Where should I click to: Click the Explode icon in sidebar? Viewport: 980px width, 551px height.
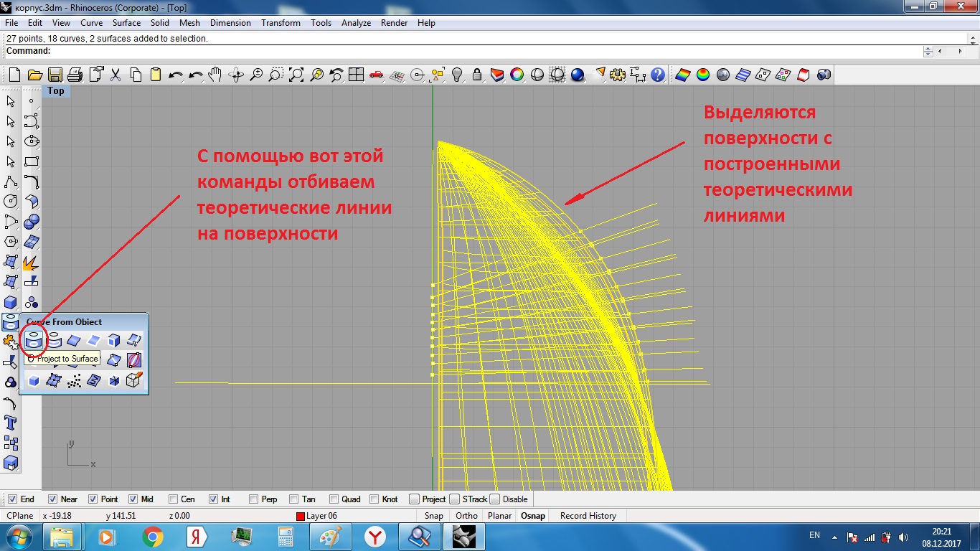coord(31,263)
